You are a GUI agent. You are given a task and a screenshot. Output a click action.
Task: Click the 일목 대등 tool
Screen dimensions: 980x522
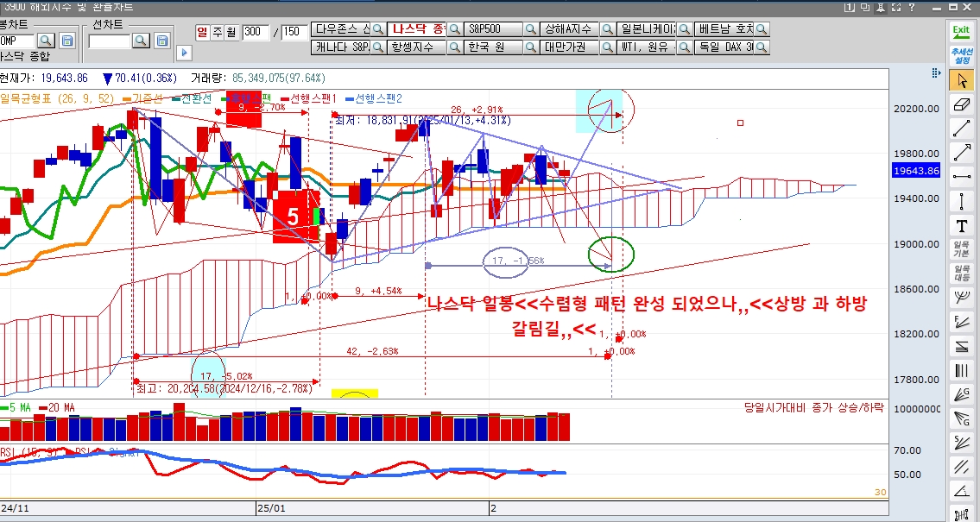961,274
